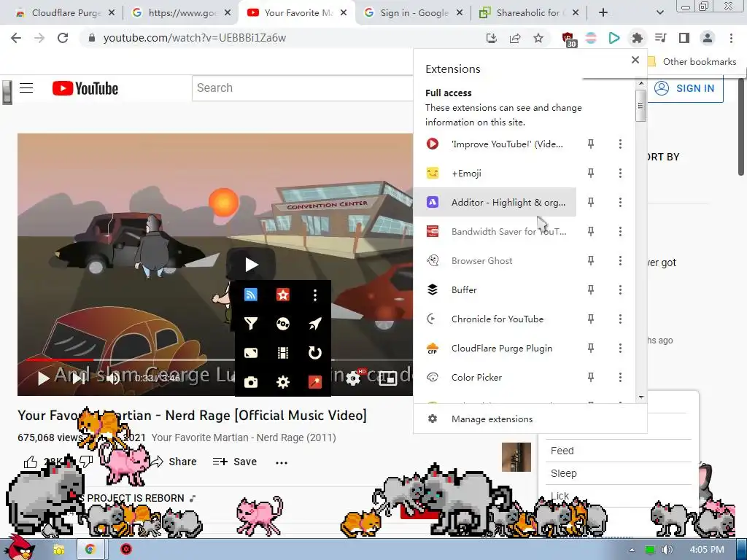Open more options for Color Picker
Image resolution: width=747 pixels, height=560 pixels.
(620, 377)
